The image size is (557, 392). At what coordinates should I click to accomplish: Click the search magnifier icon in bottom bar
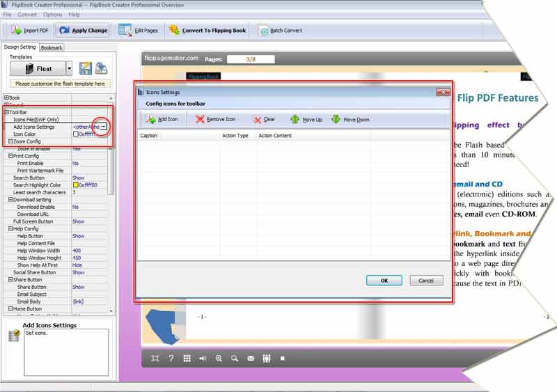pos(235,359)
